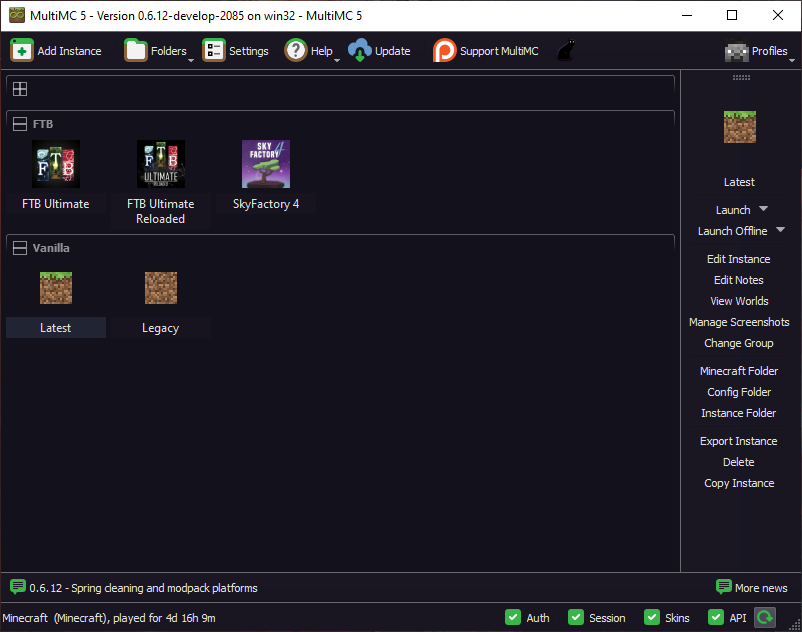Open View Worlds
Viewport: 802px width, 632px height.
coord(739,301)
